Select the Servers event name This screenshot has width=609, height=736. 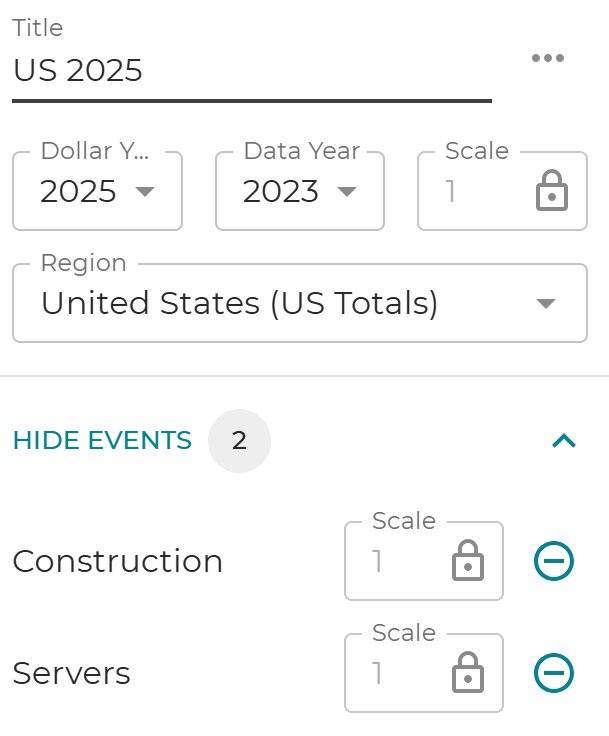coord(71,673)
